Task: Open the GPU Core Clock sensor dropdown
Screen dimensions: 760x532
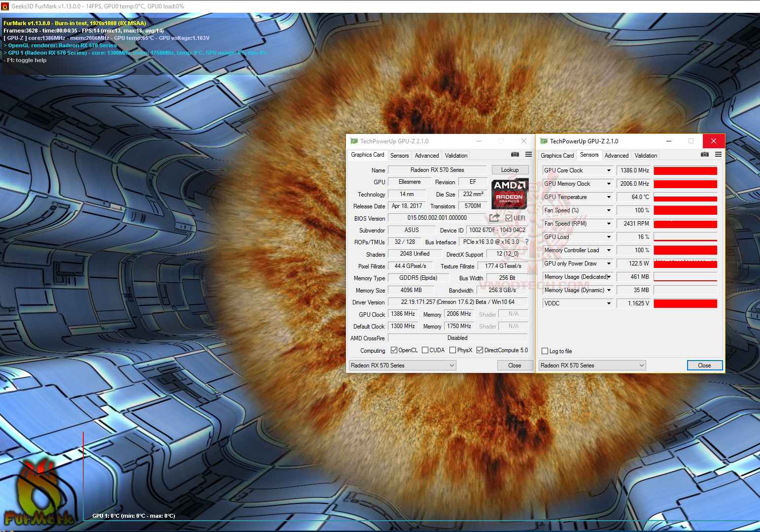Action: (609, 170)
